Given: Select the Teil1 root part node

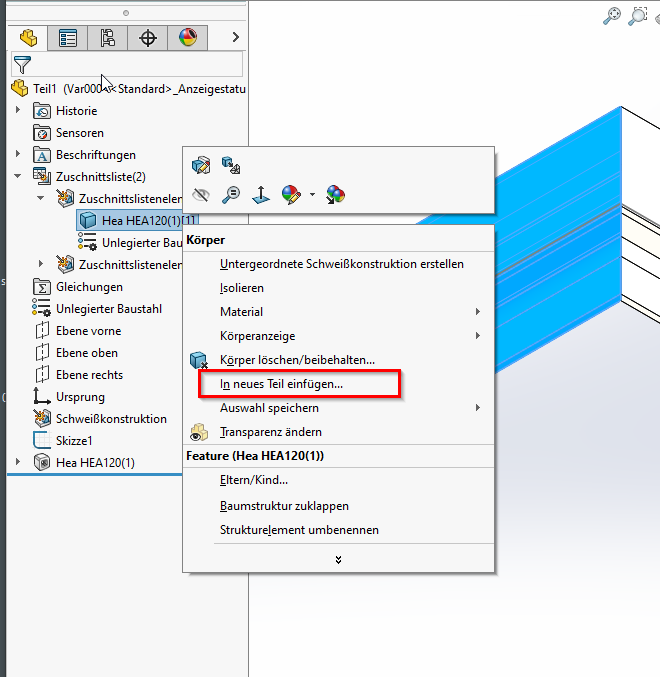Looking at the screenshot, I should [x=128, y=89].
